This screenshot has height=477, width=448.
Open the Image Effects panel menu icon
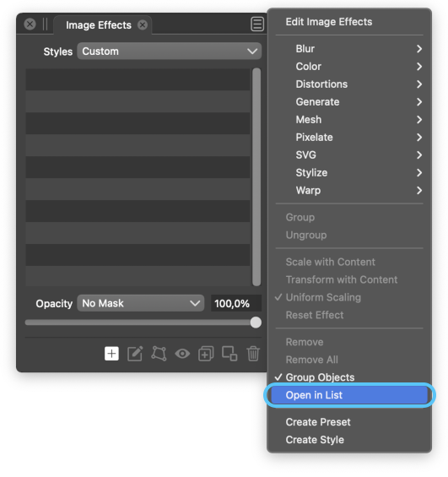tap(257, 24)
